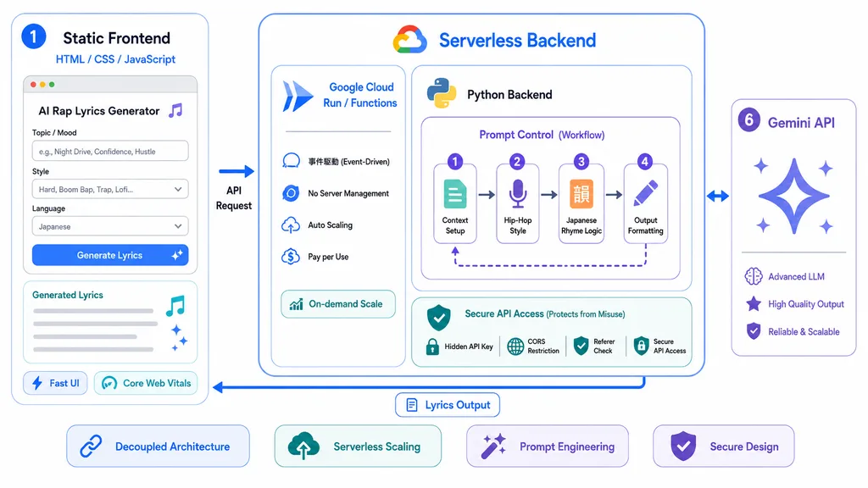Click the Python logo icon
The height and width of the screenshot is (488, 868).
441,93
